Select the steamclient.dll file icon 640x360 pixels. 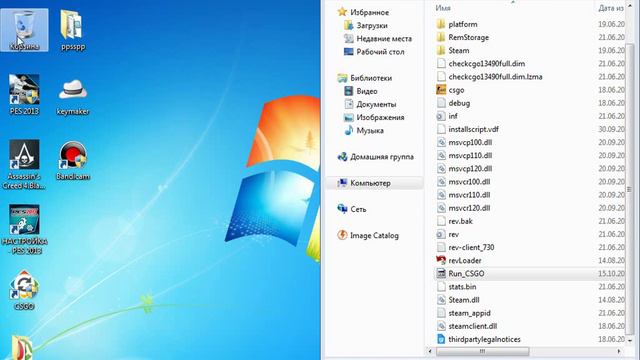[x=441, y=326]
